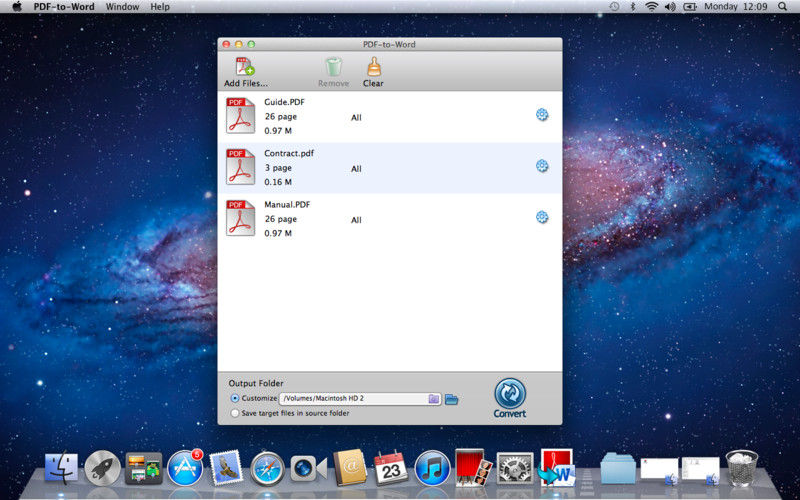Open settings gear for Contract.pdf
Screen dimensions: 800x500
542,166
